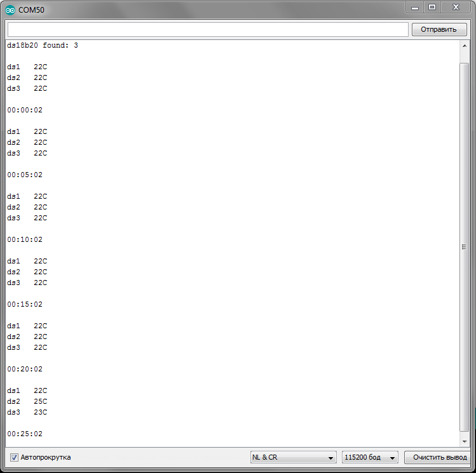Click the vertical scrollbar thumb

click(x=464, y=247)
